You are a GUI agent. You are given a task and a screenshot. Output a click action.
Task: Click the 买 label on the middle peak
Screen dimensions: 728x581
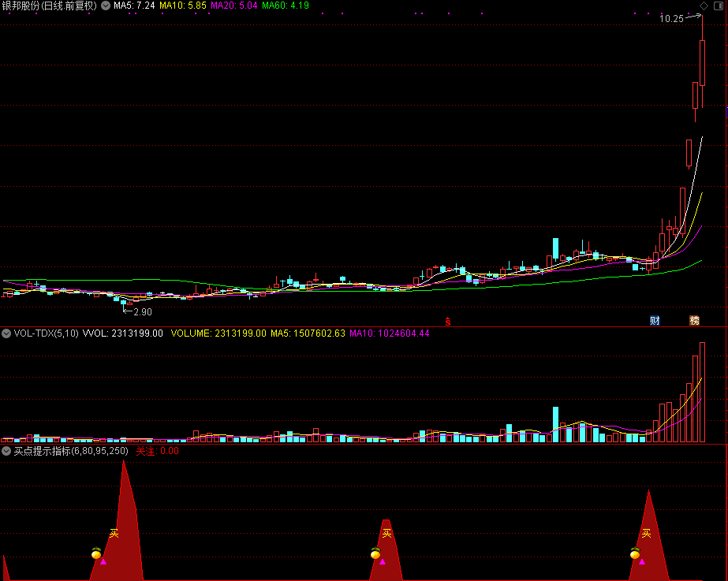pyautogui.click(x=386, y=533)
